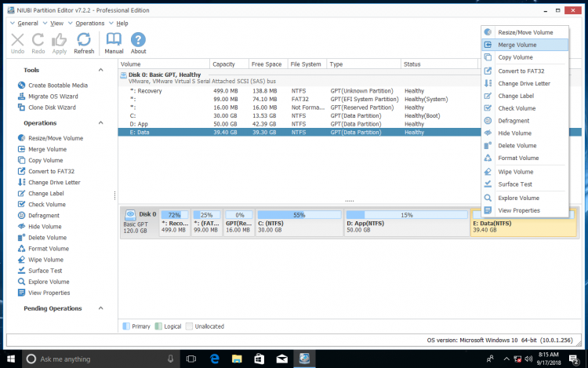Click Convert to FAT32 icon in sidebar
588x368 pixels.
tap(21, 171)
